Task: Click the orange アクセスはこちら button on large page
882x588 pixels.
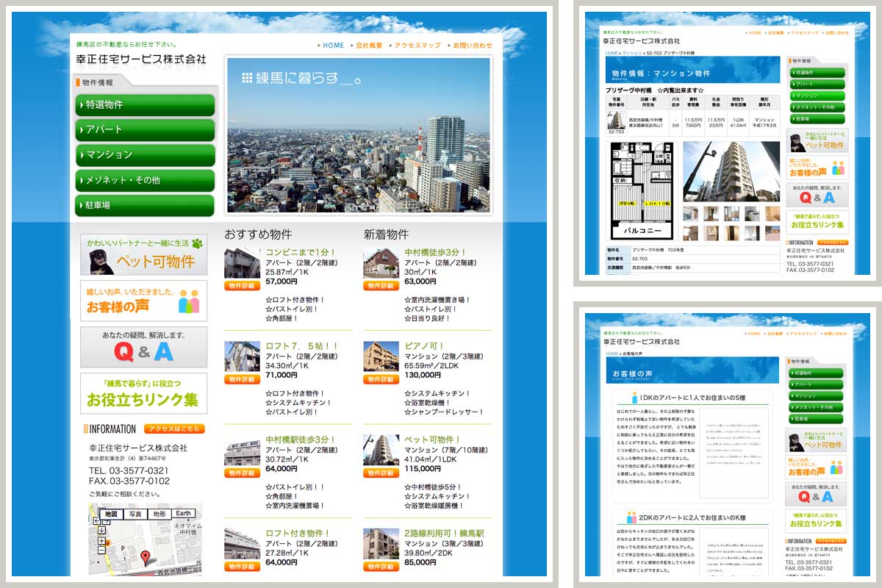Action: 174,429
